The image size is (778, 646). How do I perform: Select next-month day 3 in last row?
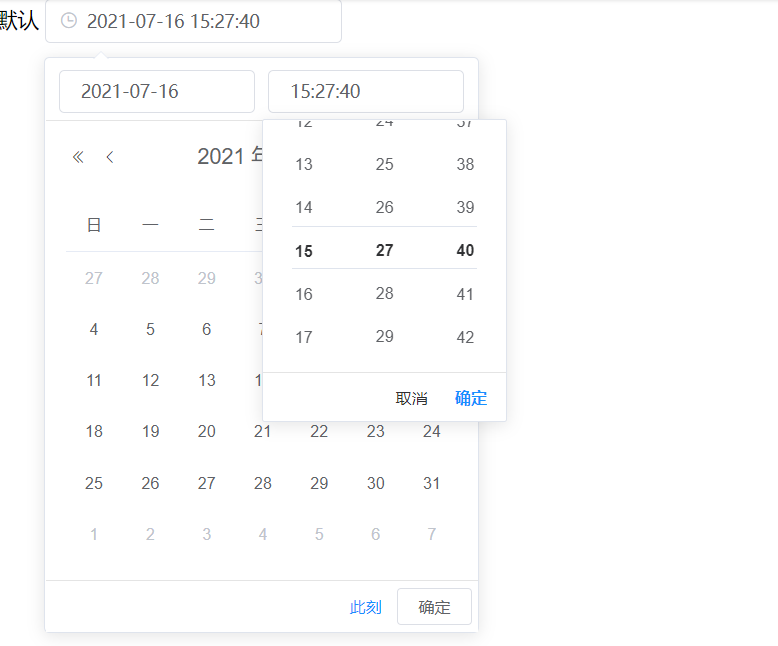coord(206,534)
